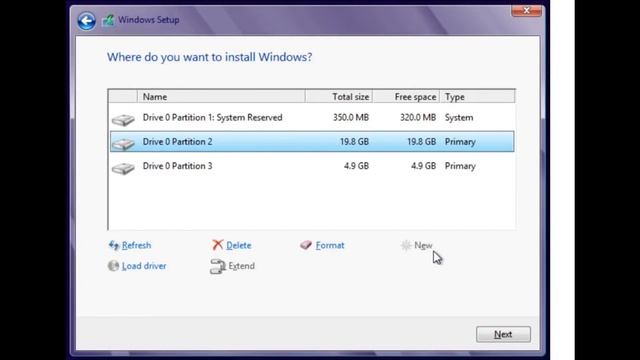
Task: Select the Drive 0 Partition 3 row
Action: [x=312, y=166]
